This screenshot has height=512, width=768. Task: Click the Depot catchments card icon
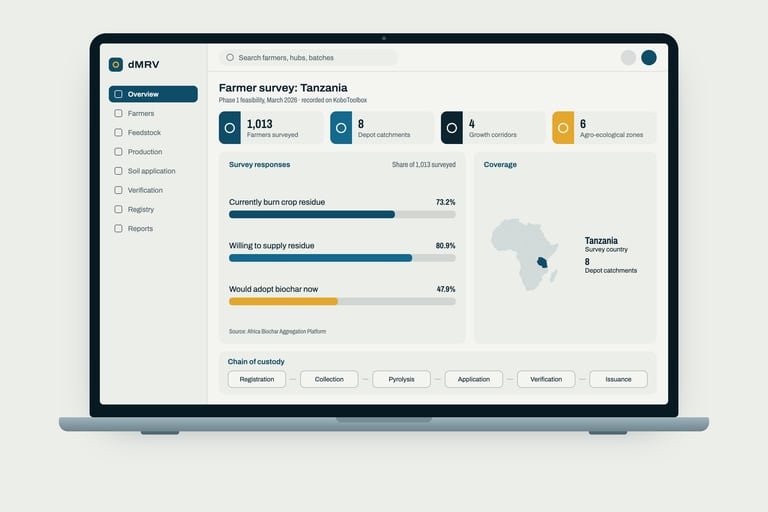coord(341,128)
